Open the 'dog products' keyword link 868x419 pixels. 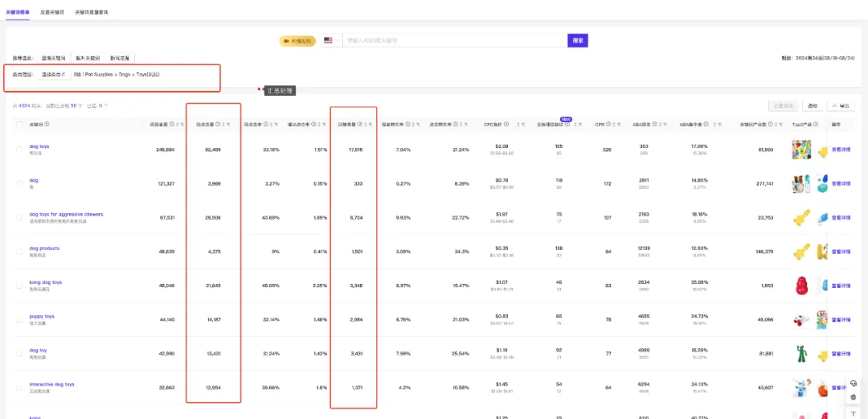[44, 249]
